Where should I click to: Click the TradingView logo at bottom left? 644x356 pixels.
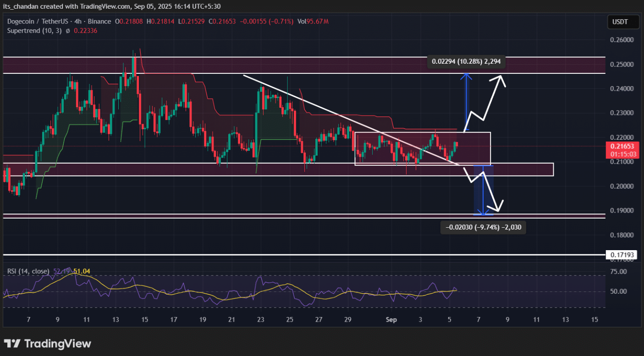point(48,343)
